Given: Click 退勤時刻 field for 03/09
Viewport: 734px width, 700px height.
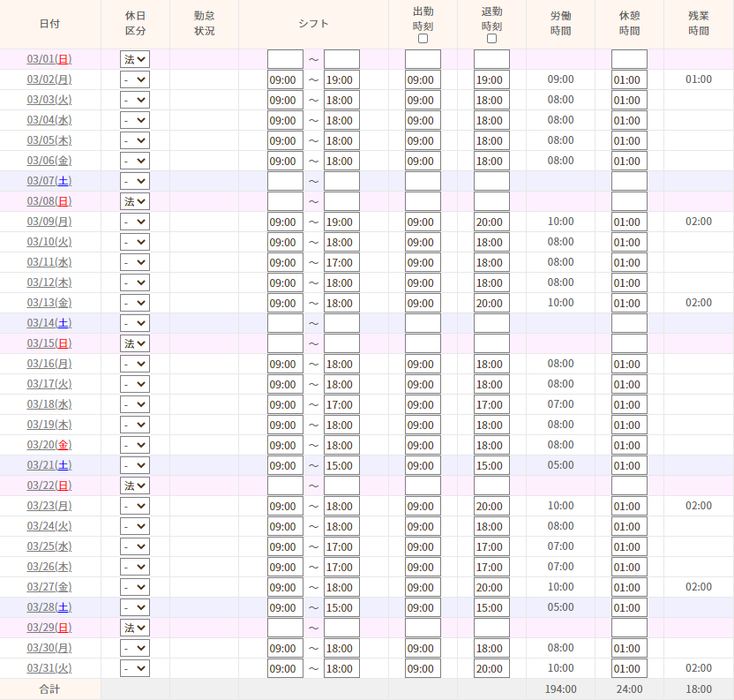Looking at the screenshot, I should pos(491,222).
